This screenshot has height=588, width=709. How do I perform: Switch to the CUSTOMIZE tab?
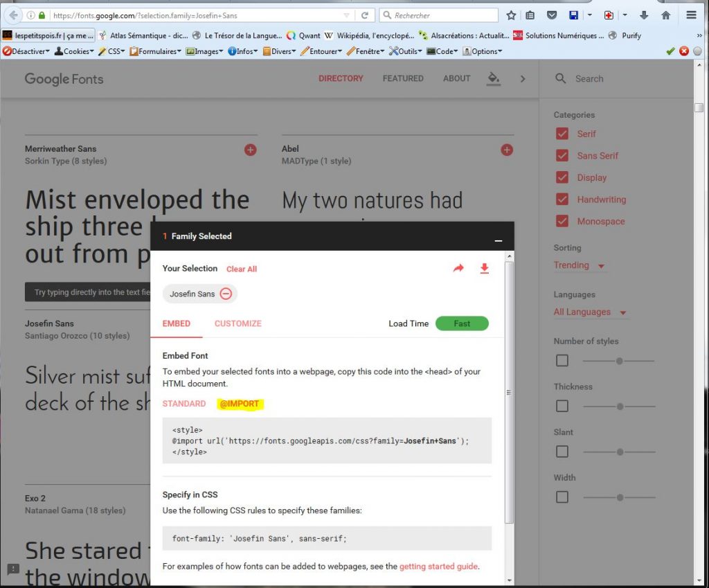(237, 323)
